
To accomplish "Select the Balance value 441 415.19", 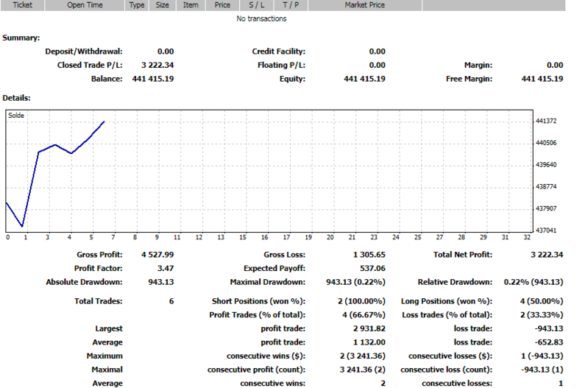I will 153,79.
